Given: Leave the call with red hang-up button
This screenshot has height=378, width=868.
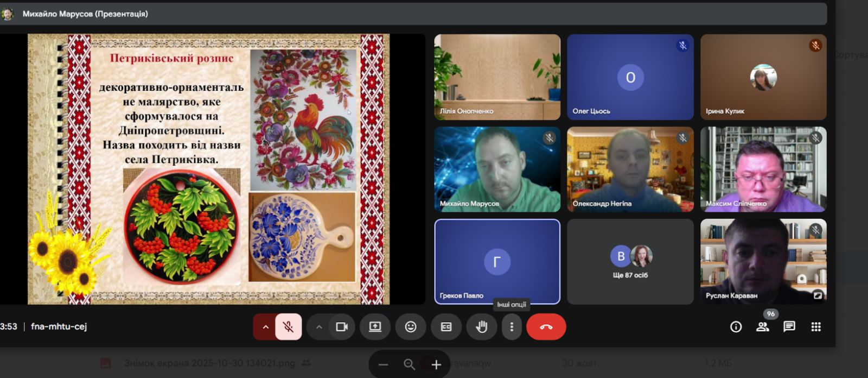Looking at the screenshot, I should pos(546,327).
